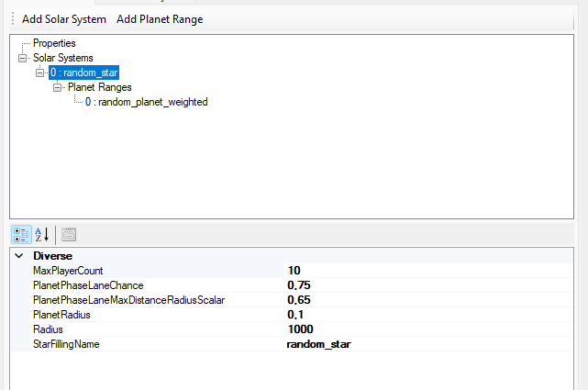Select the Properties tree item
This screenshot has width=588, height=390.
pos(54,43)
